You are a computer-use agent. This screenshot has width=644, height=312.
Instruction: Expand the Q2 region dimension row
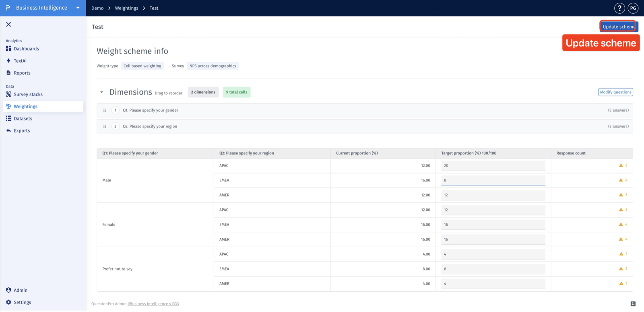tap(365, 127)
